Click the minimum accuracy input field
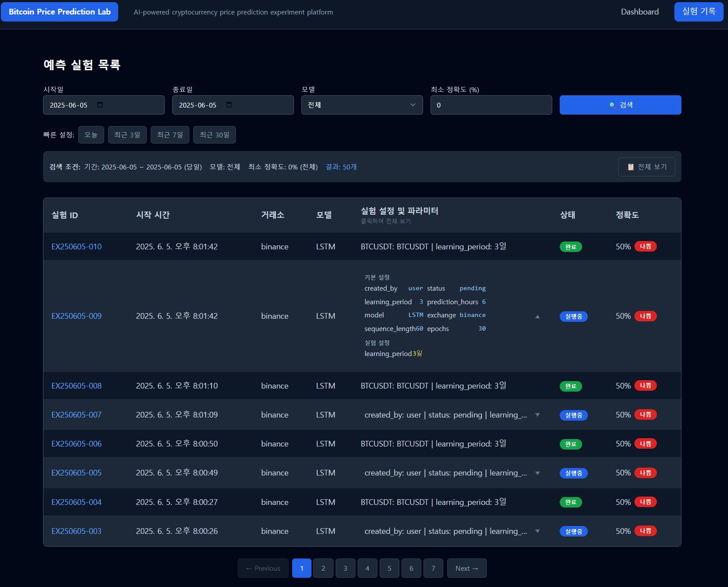This screenshot has width=728, height=587. click(491, 105)
